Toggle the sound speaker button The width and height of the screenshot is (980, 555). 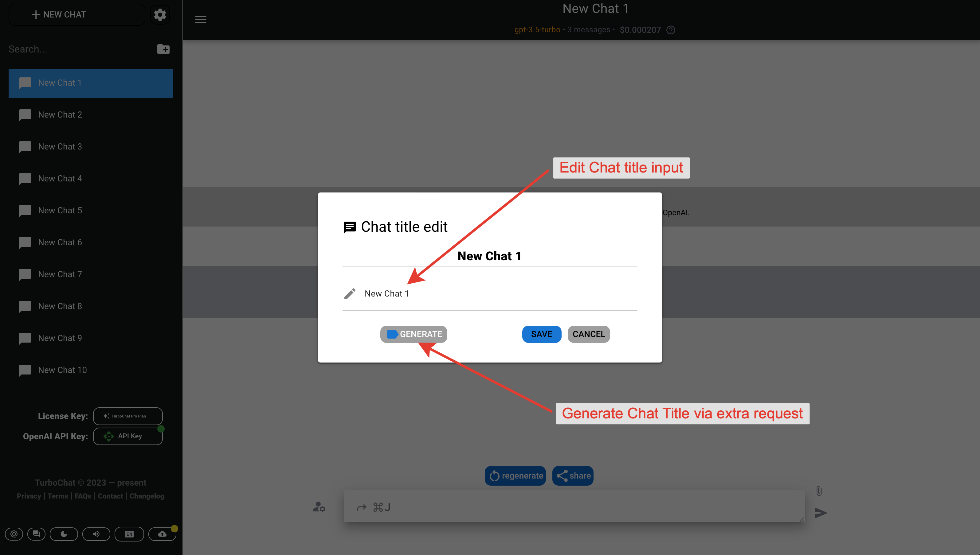(x=96, y=534)
